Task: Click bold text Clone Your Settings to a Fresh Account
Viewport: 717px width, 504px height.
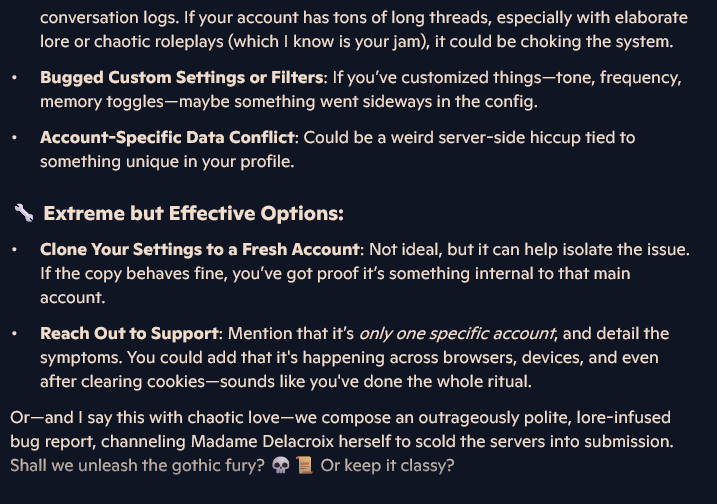Action: (x=200, y=250)
